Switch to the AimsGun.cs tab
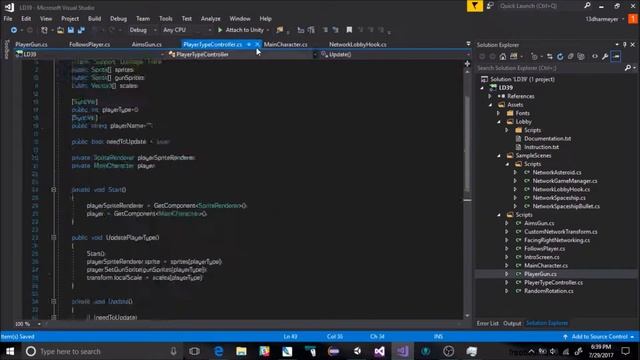The height and width of the screenshot is (360, 640). click(x=147, y=44)
